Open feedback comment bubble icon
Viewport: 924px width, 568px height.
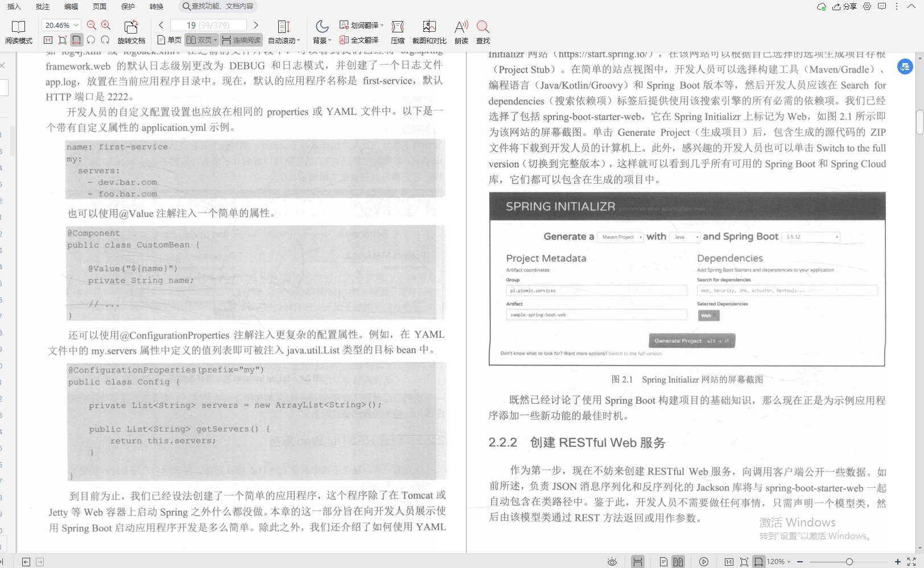coord(882,6)
